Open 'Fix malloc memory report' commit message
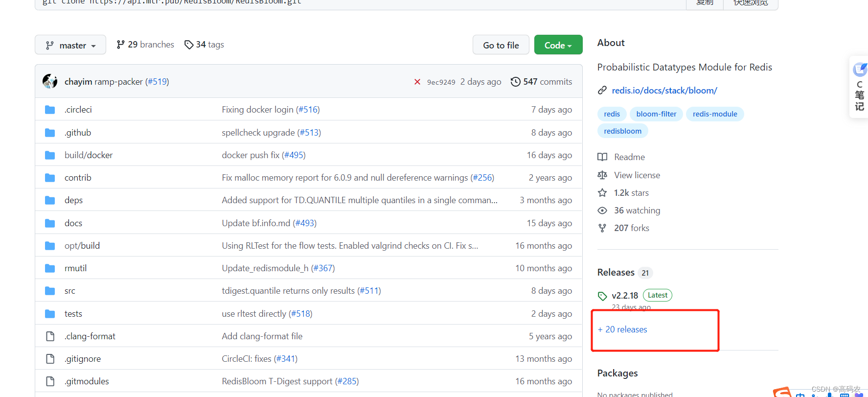This screenshot has height=397, width=868. pos(345,178)
